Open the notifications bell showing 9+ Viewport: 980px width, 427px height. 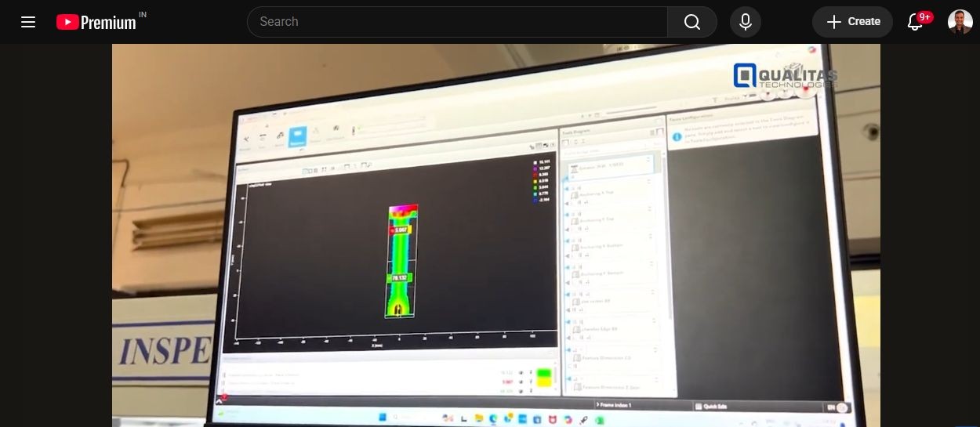pos(915,22)
